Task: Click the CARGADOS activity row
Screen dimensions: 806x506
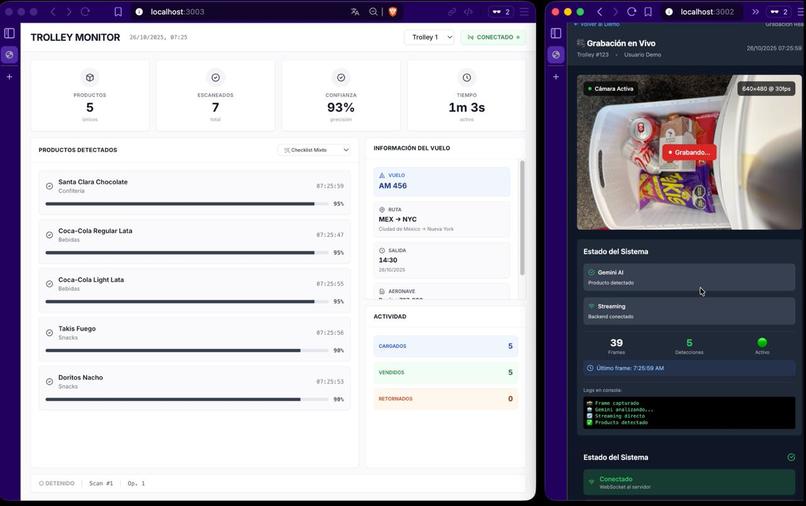Action: pyautogui.click(x=446, y=346)
